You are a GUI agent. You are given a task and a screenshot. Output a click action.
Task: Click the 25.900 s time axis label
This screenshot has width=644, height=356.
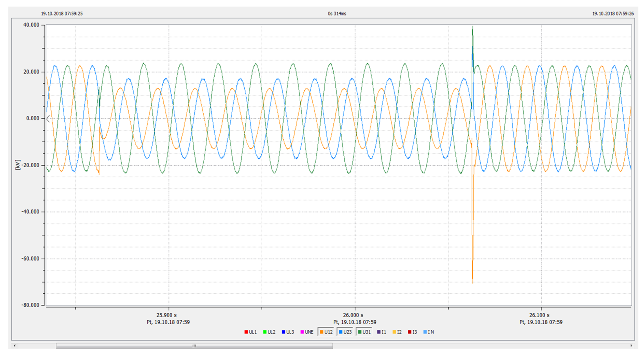tap(167, 315)
